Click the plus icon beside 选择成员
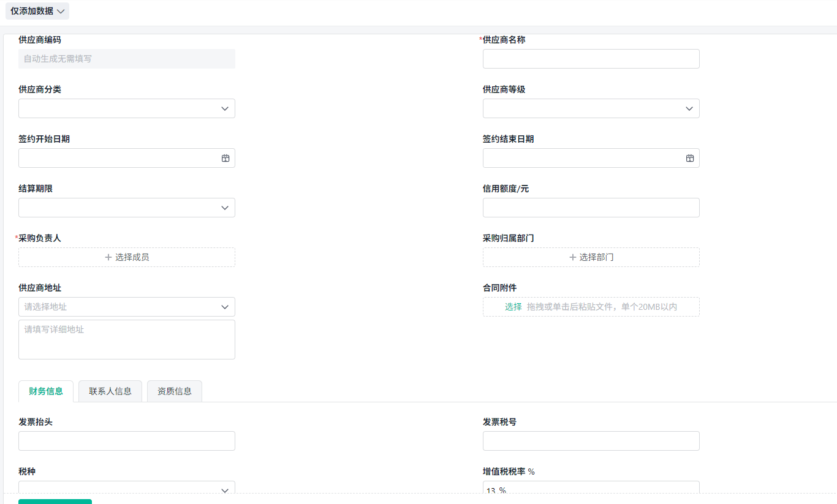Viewport: 837px width, 504px height. tap(108, 257)
